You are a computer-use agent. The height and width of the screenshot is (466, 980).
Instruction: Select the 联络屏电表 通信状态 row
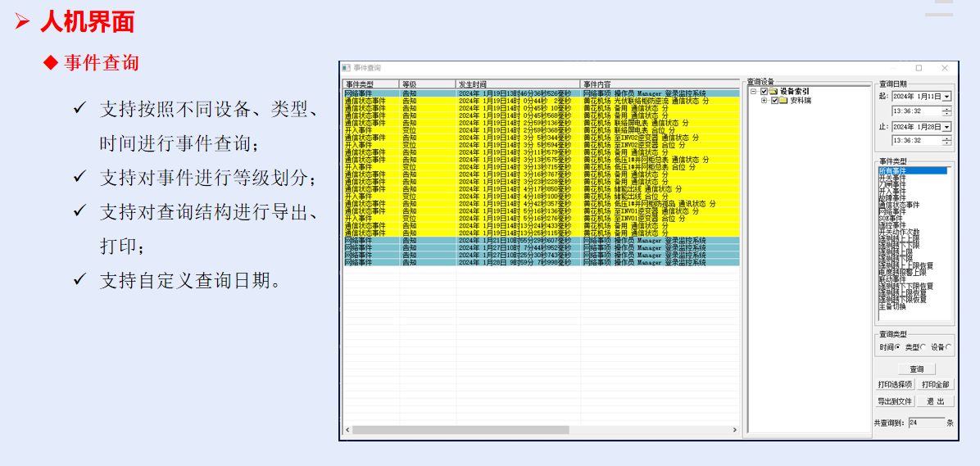(542, 123)
